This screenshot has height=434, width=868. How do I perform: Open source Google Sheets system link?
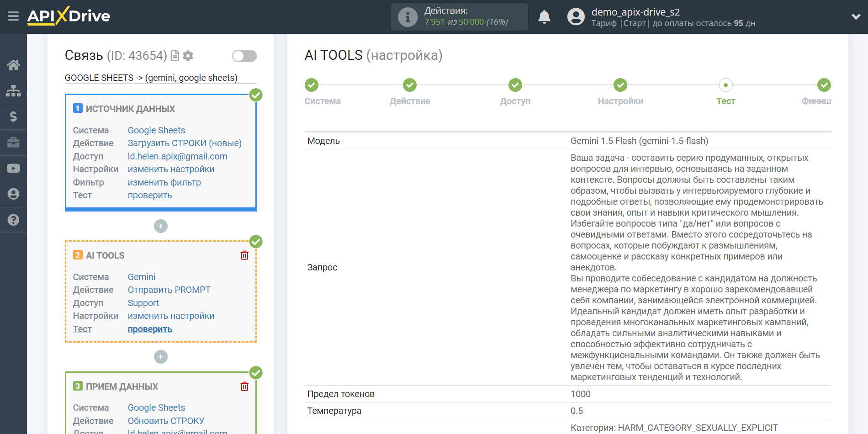pos(156,130)
